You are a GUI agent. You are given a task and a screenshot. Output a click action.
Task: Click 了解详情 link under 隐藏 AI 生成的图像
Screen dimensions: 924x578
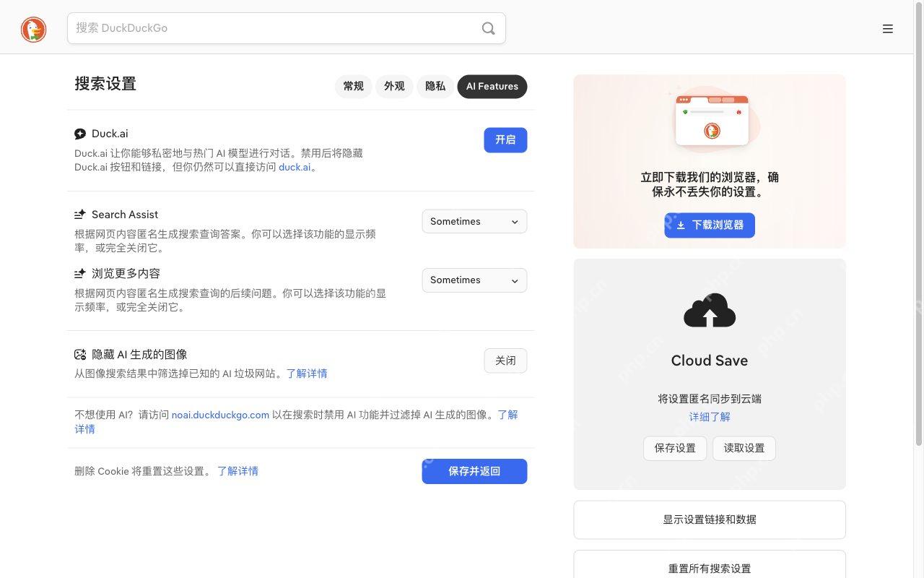(307, 374)
